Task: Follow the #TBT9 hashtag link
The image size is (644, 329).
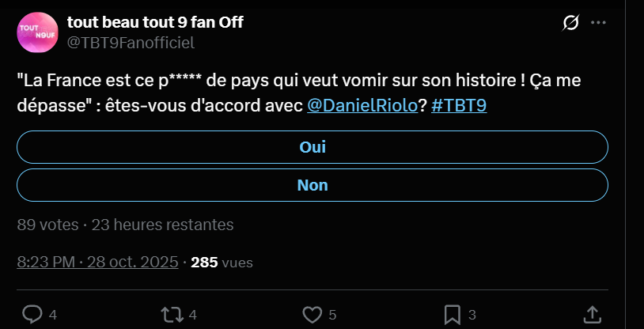Action: point(459,105)
